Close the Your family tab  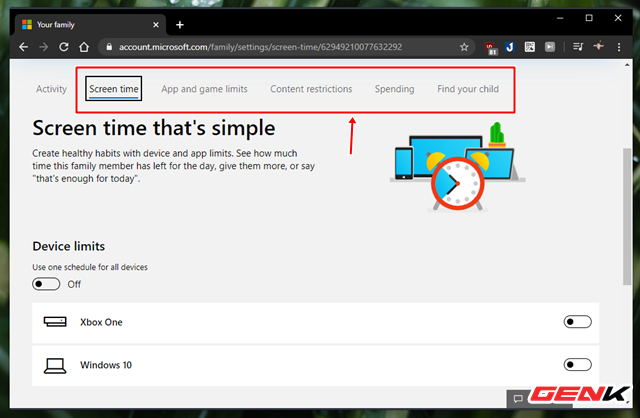(156, 25)
